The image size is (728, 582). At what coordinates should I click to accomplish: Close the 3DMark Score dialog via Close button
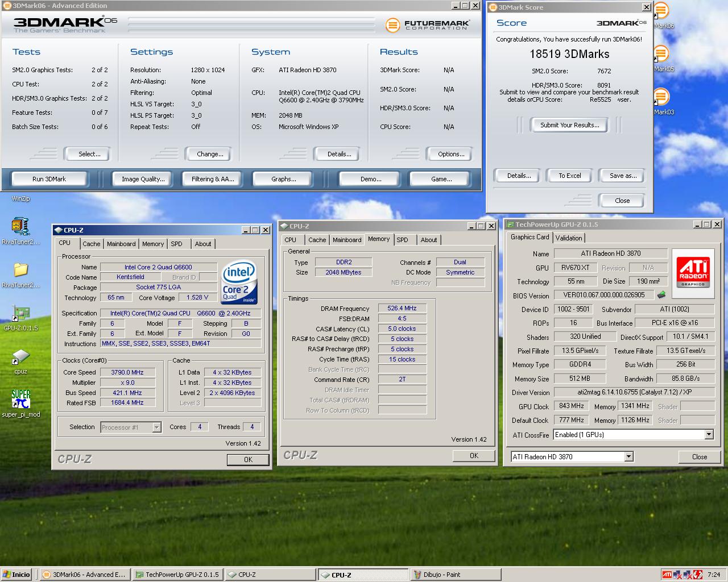coord(622,201)
